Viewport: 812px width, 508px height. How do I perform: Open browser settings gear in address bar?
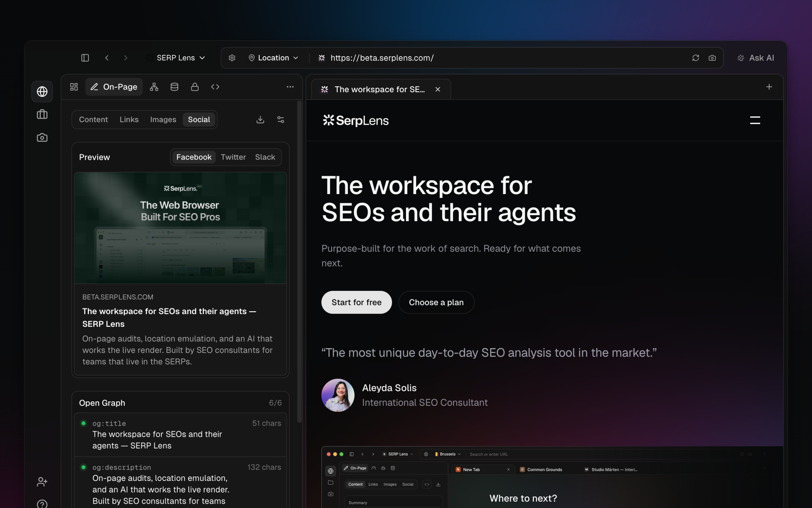[x=232, y=58]
